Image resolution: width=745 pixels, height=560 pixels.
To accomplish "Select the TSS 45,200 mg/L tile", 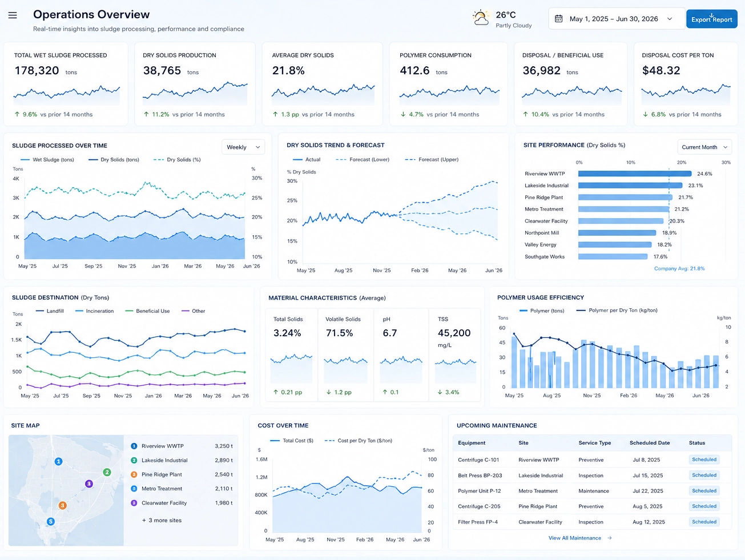I will pyautogui.click(x=456, y=354).
